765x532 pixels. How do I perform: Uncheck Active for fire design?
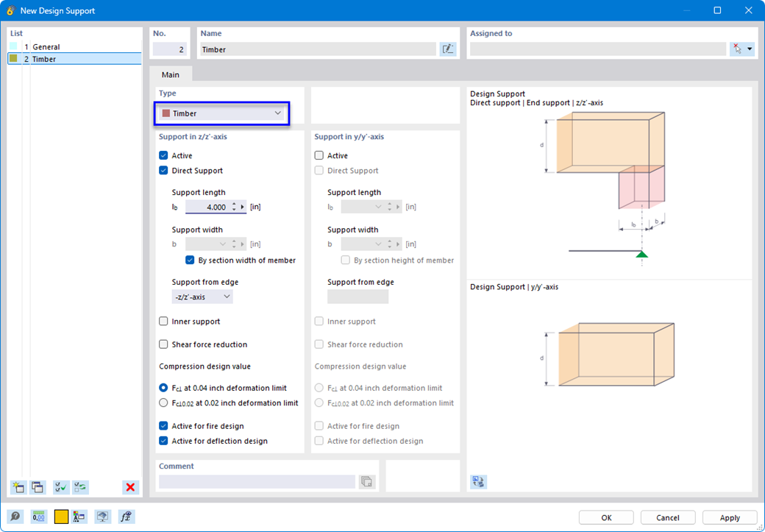(x=163, y=425)
